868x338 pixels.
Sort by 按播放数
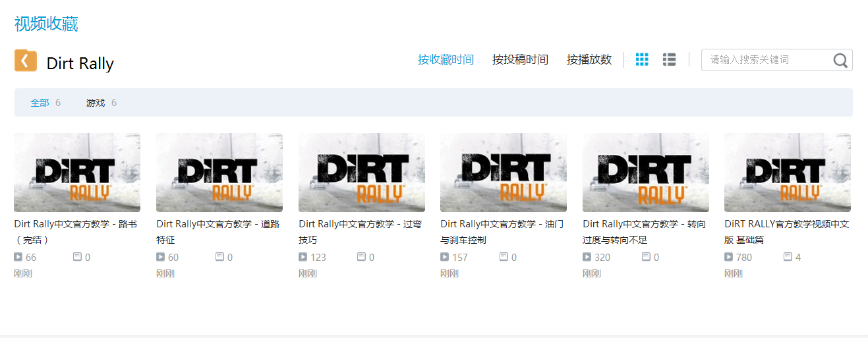click(589, 60)
